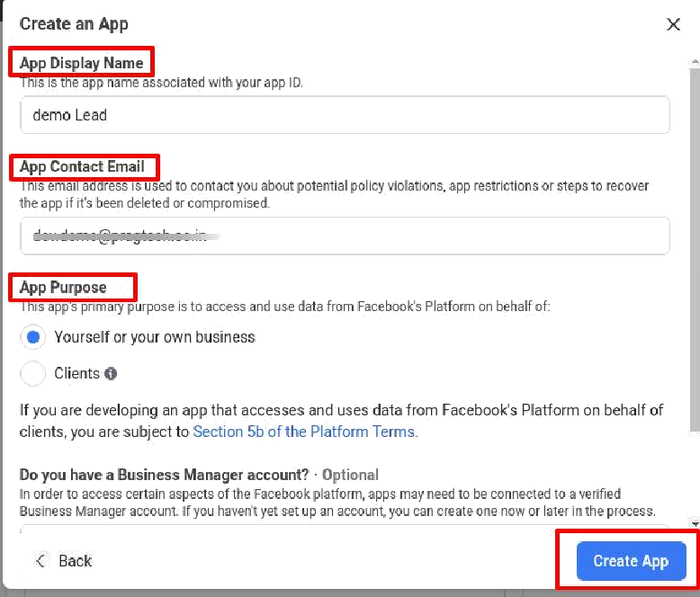Go back with the Back button

(x=64, y=561)
